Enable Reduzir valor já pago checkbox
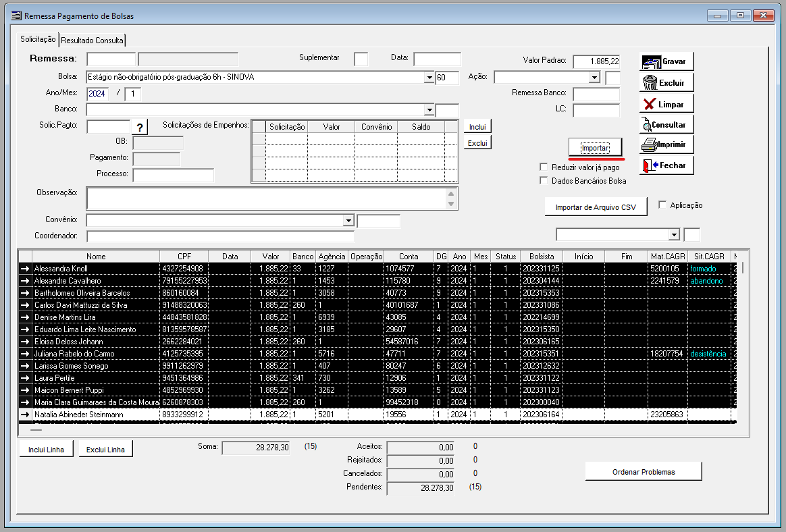Image resolution: width=786 pixels, height=532 pixels. (544, 167)
